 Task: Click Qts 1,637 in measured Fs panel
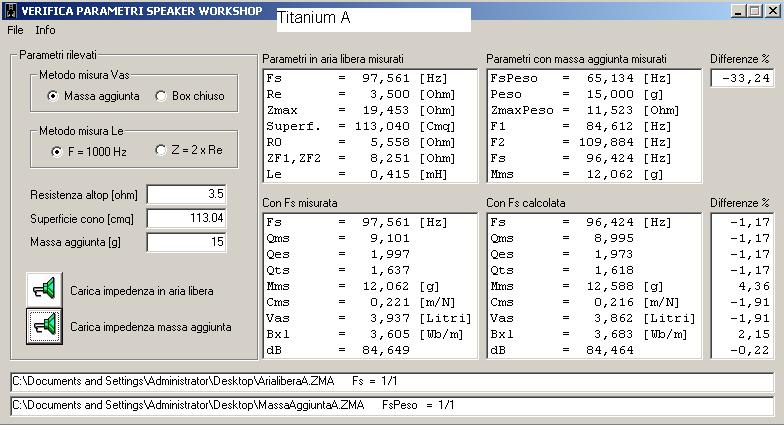338,270
